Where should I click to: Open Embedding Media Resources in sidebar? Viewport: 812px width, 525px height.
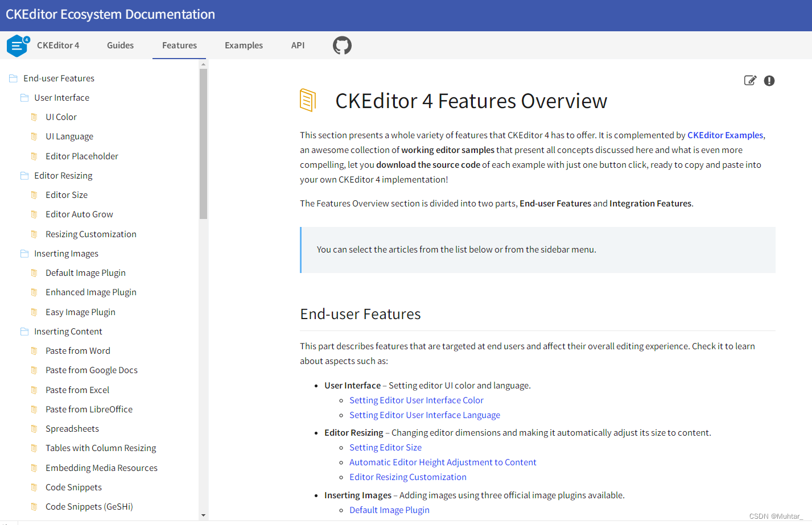[x=101, y=468]
